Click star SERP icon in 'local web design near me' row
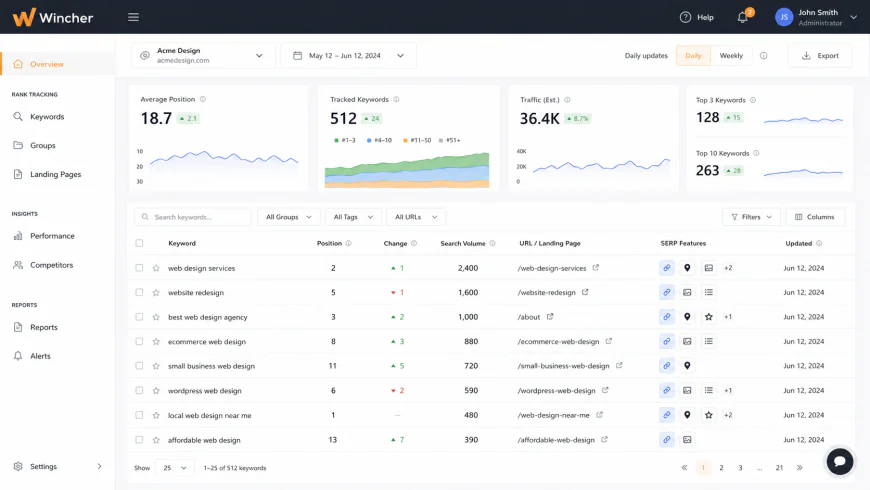 [709, 415]
